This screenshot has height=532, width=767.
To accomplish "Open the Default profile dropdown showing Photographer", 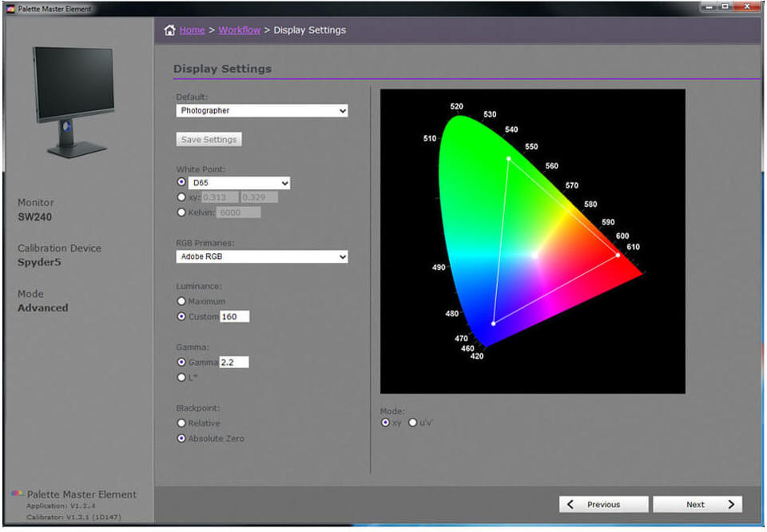I will tap(261, 110).
